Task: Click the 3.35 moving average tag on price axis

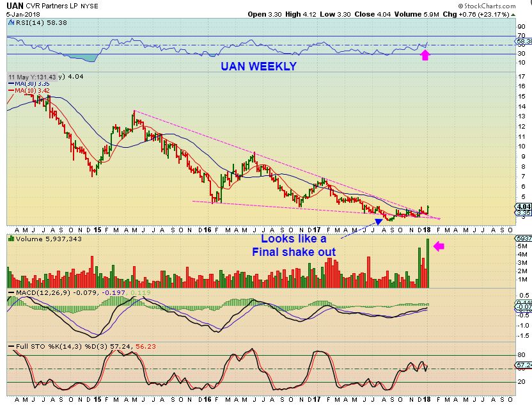Action: (x=524, y=213)
